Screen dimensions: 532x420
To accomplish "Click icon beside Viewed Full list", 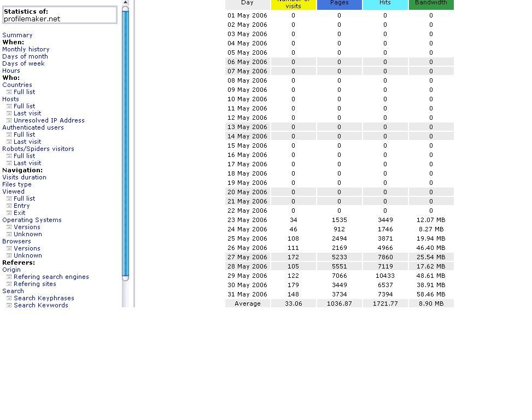I will (9, 199).
